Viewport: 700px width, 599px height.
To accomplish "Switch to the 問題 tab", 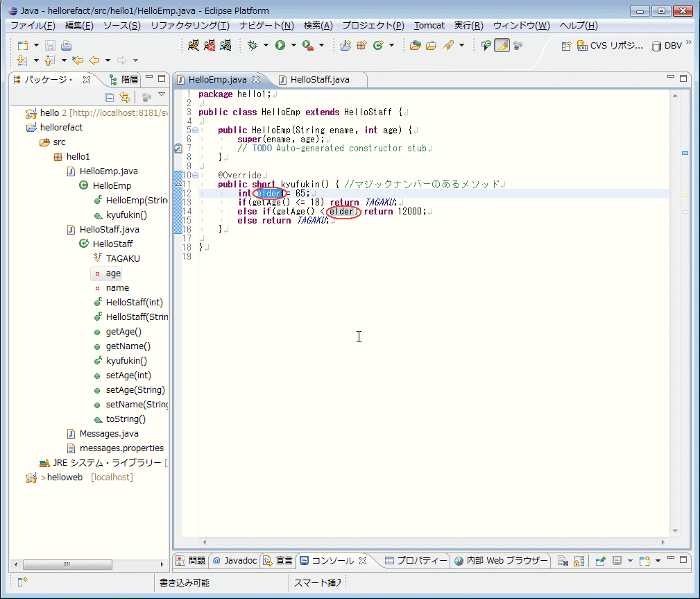I will 191,561.
